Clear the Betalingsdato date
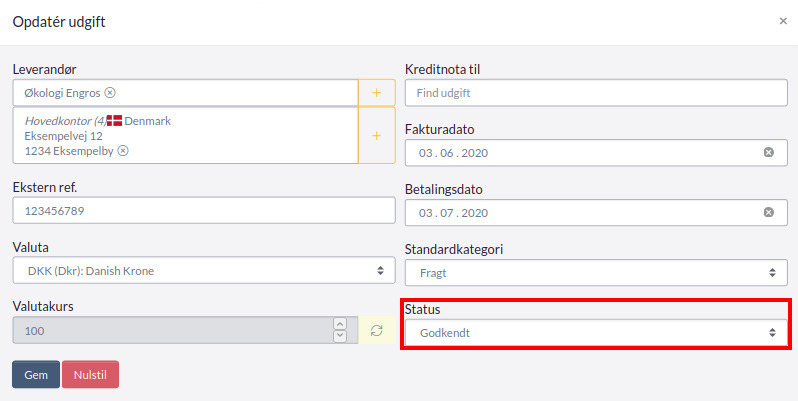Image resolution: width=798 pixels, height=401 pixels. (x=768, y=212)
